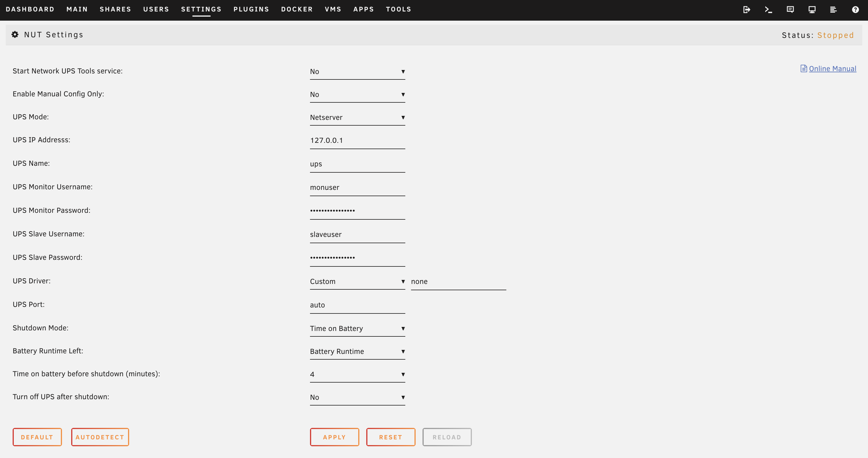Click 'Enable Manual Config Only:' label
This screenshot has width=868, height=458.
58,94
